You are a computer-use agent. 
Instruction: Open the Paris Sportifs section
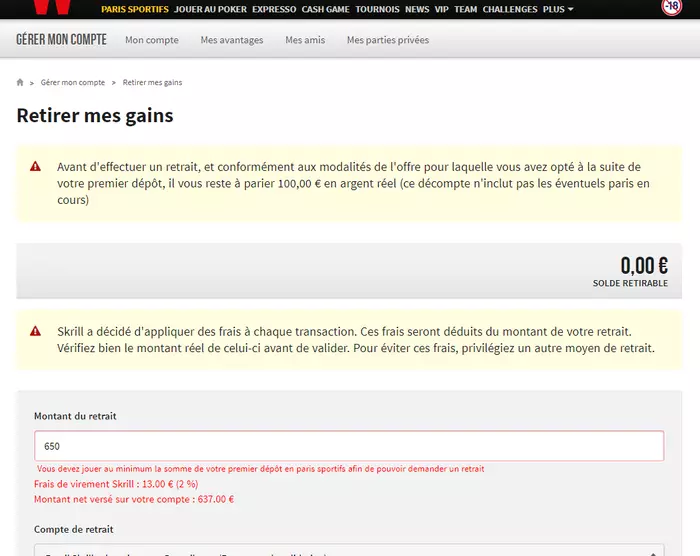(135, 9)
